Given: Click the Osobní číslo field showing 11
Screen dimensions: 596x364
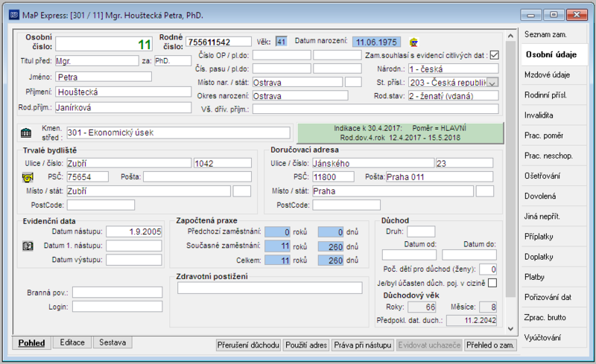Looking at the screenshot, I should (x=104, y=44).
